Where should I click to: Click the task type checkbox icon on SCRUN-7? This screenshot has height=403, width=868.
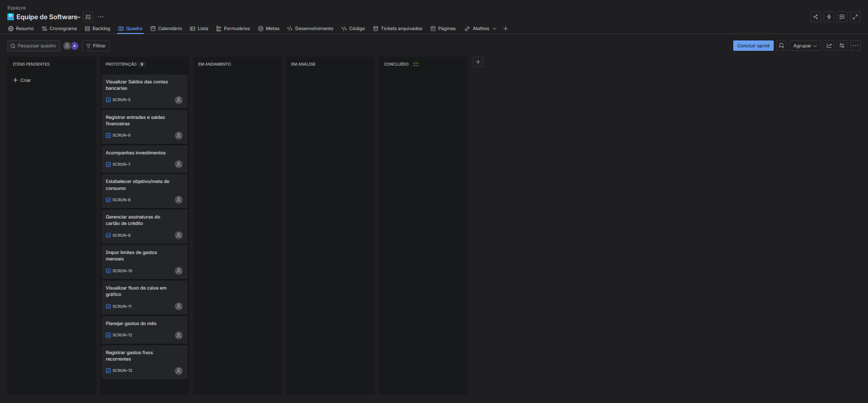tap(108, 164)
